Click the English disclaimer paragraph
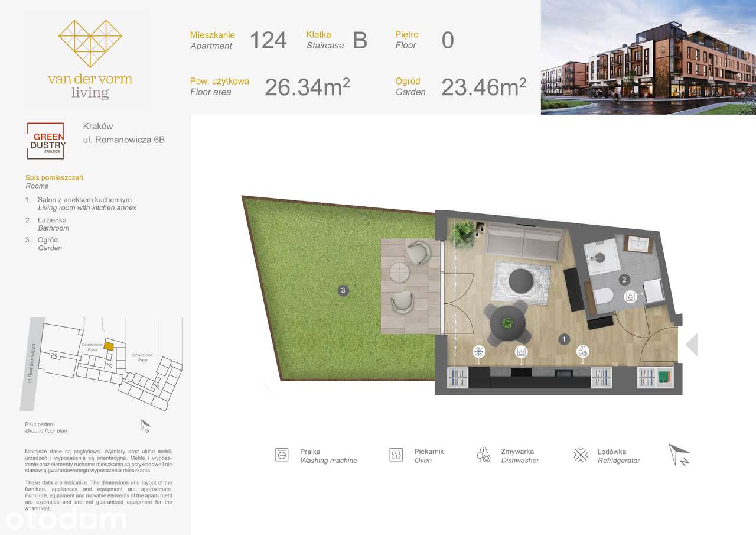The image size is (756, 535). 99,495
